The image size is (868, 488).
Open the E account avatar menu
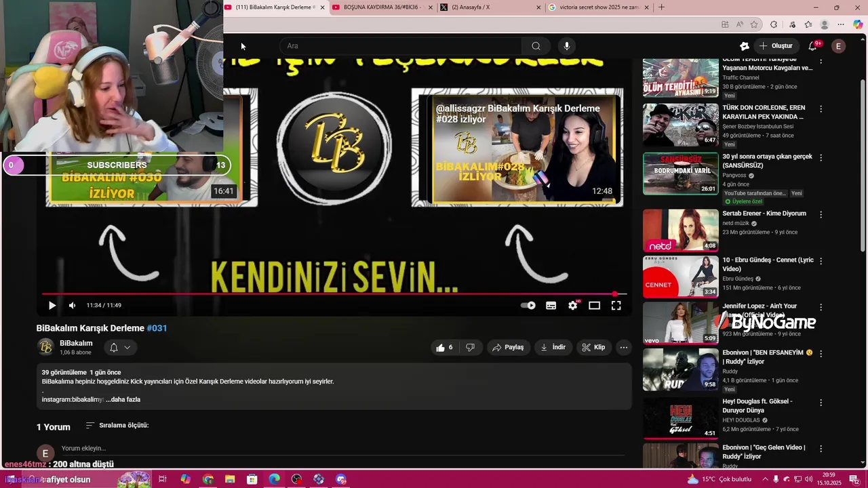(839, 46)
